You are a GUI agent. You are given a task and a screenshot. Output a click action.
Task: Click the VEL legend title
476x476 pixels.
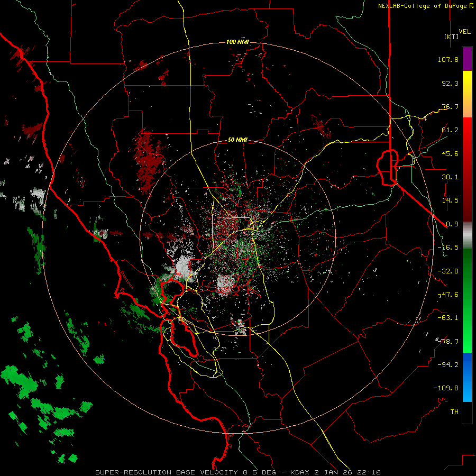pos(464,31)
